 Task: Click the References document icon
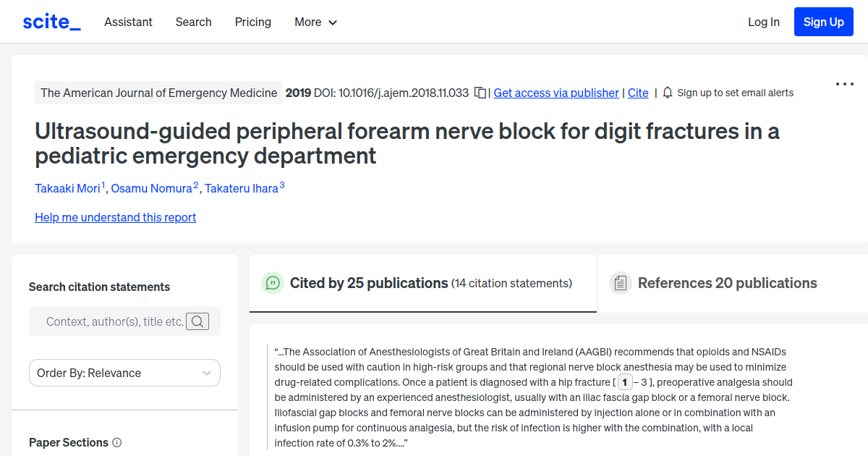coord(621,283)
